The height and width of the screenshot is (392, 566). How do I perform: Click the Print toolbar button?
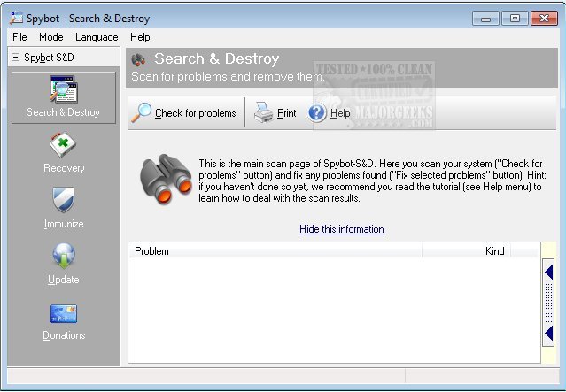[x=275, y=113]
